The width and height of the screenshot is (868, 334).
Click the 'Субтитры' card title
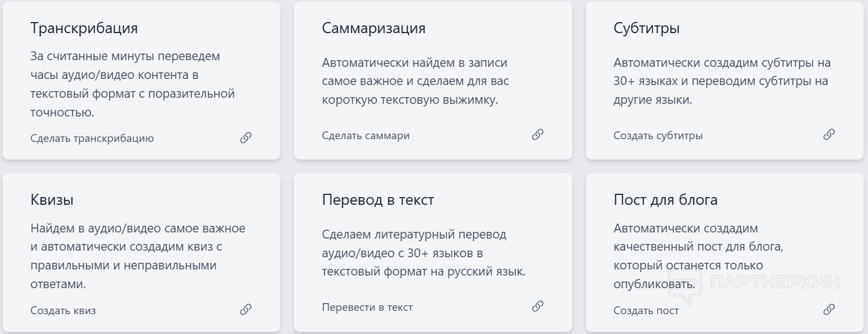click(x=646, y=29)
